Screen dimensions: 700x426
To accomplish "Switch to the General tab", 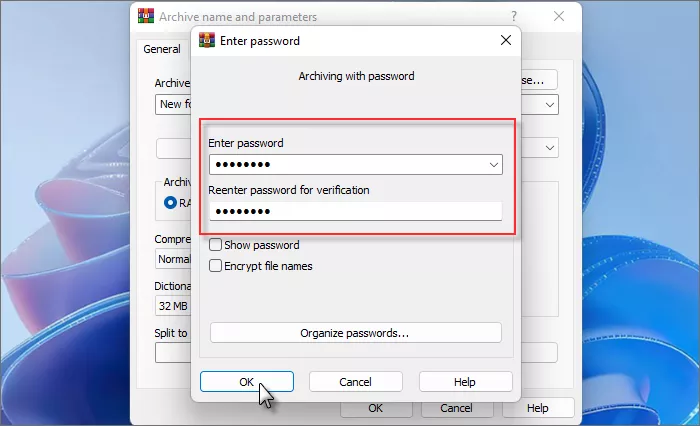I will pyautogui.click(x=162, y=49).
